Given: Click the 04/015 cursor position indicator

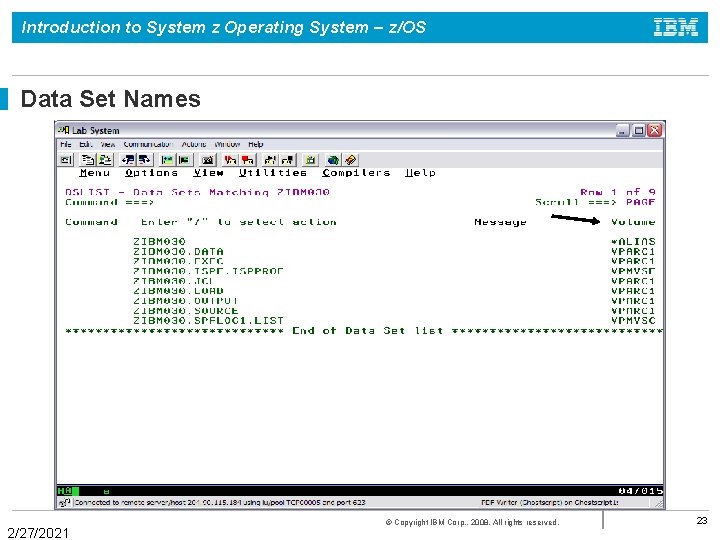Looking at the screenshot, I should 640,491.
